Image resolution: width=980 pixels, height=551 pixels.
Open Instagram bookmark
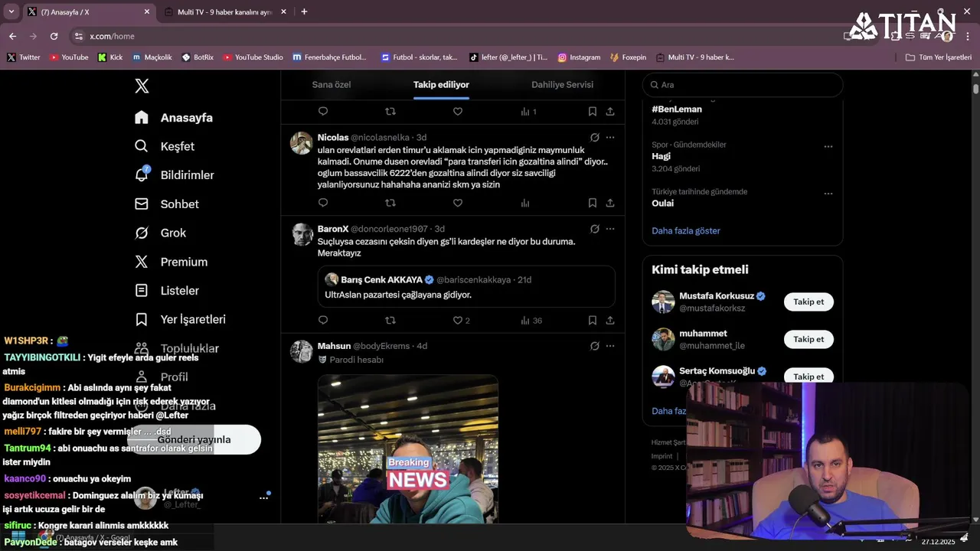[x=579, y=57]
